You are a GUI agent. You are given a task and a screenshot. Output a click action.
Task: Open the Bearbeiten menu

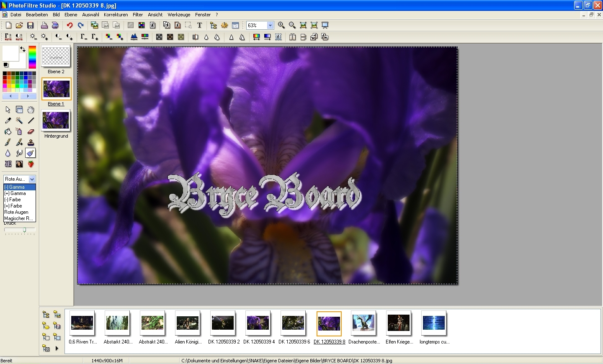(x=37, y=15)
